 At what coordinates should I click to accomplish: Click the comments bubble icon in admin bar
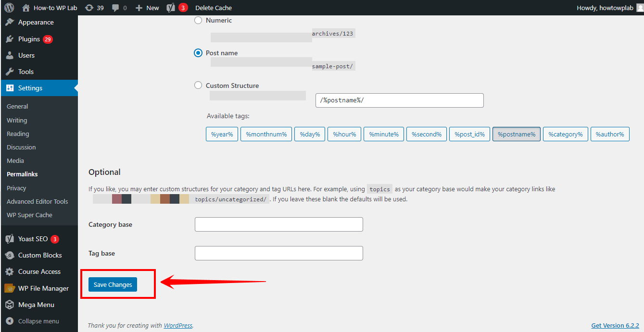[x=116, y=8]
